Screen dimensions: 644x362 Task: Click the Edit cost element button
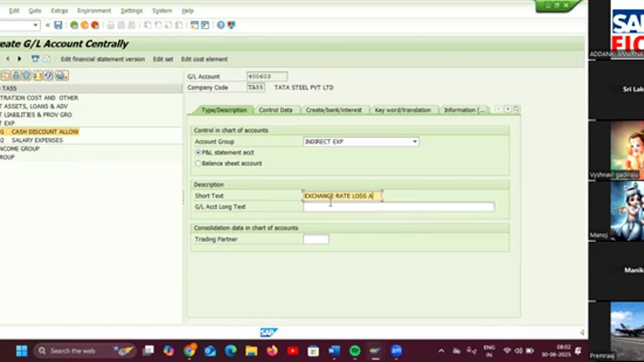[204, 59]
